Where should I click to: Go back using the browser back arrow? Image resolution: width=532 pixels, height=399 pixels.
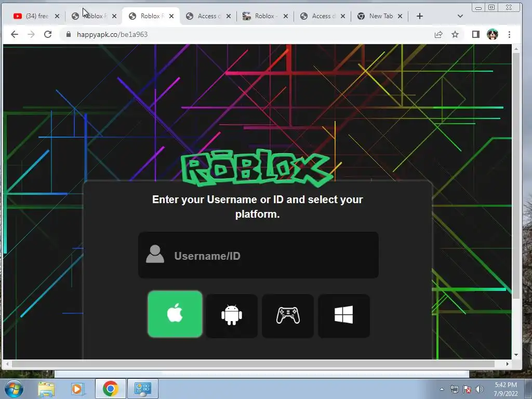(x=14, y=34)
